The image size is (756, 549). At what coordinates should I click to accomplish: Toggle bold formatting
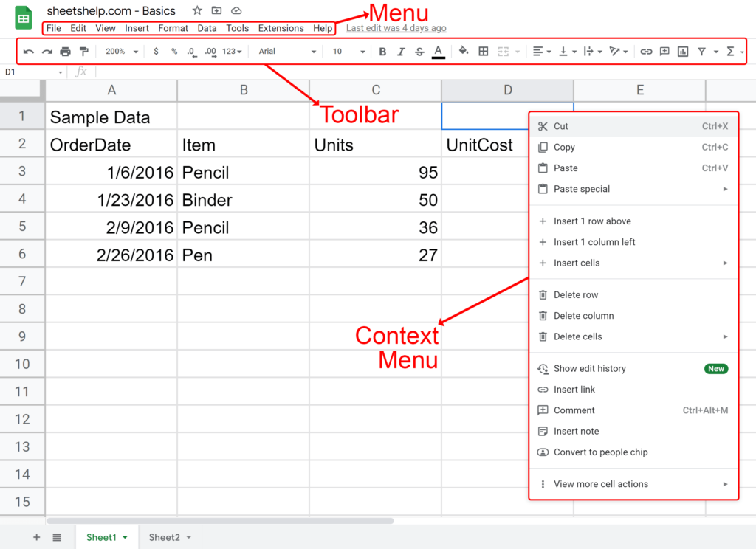[x=382, y=52]
